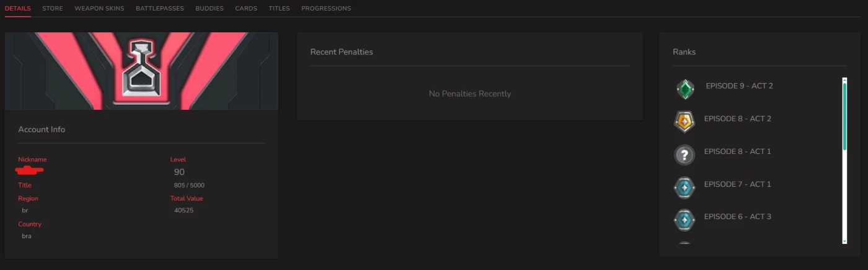
Task: Click the gold Episode 8 - Act 2 rank badge
Action: click(x=684, y=122)
